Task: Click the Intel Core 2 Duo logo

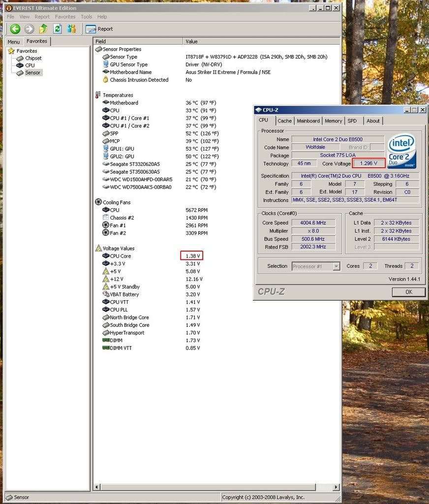Action: 401,151
